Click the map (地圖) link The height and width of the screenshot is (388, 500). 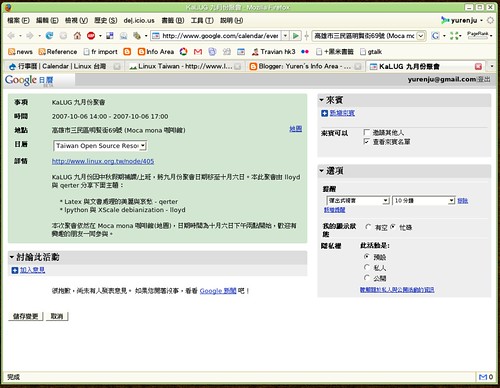click(296, 129)
